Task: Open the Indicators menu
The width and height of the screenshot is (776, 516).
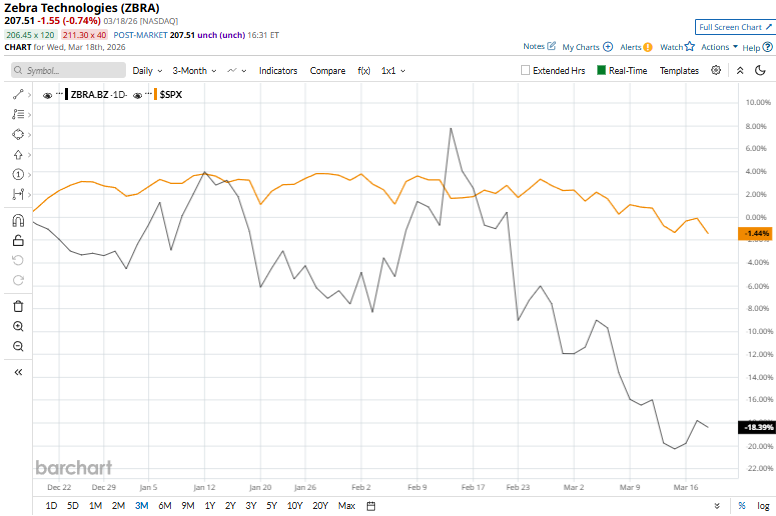Action: pyautogui.click(x=278, y=71)
